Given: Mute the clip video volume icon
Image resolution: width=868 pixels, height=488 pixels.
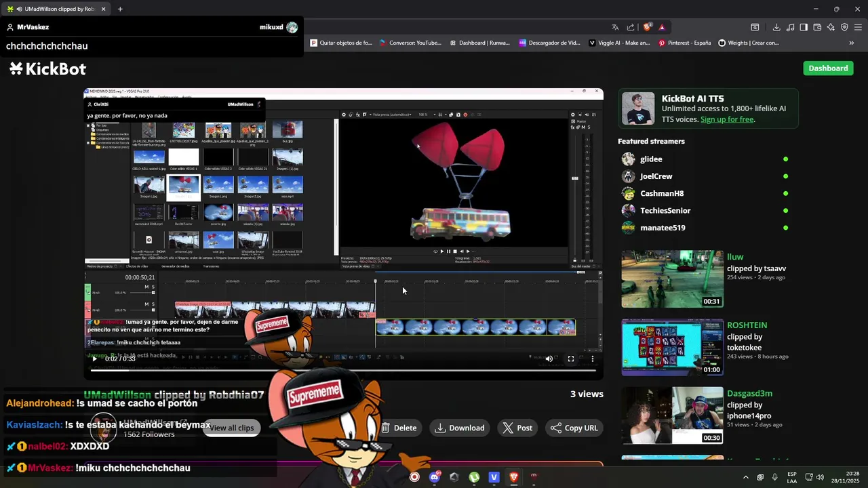Looking at the screenshot, I should [x=549, y=359].
